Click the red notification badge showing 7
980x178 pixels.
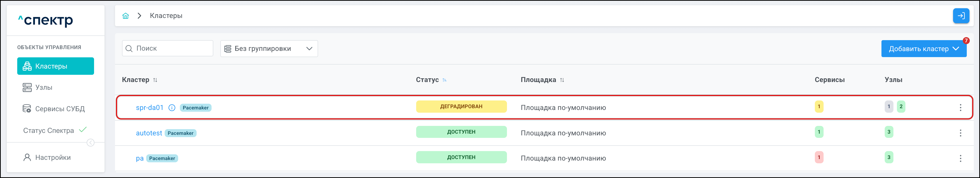click(x=966, y=41)
